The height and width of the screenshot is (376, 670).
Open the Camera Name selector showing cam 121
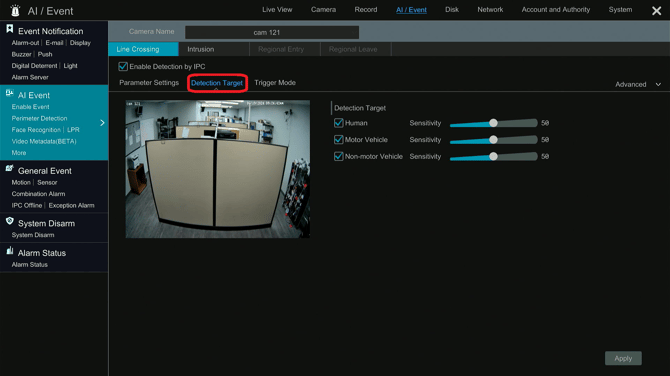click(x=272, y=32)
